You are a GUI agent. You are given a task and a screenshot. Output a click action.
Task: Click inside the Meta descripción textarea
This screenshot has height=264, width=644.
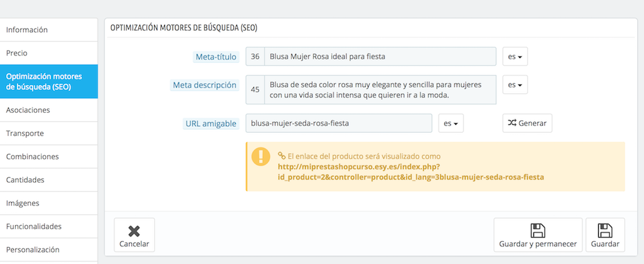click(380, 89)
